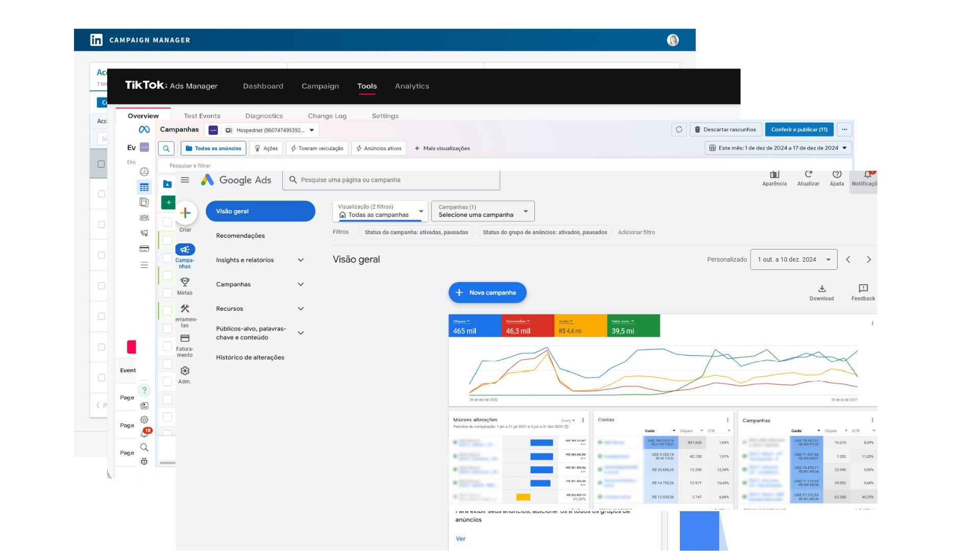Click the Meta audiences people icon
The image size is (980, 551).
144,218
